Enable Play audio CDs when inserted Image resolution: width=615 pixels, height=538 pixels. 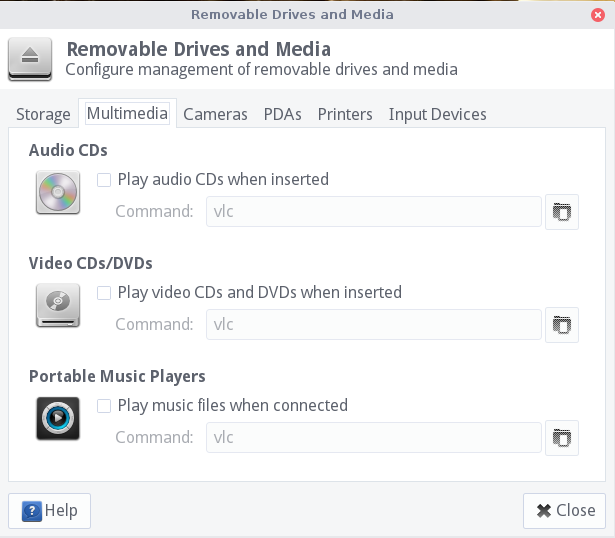(x=104, y=180)
